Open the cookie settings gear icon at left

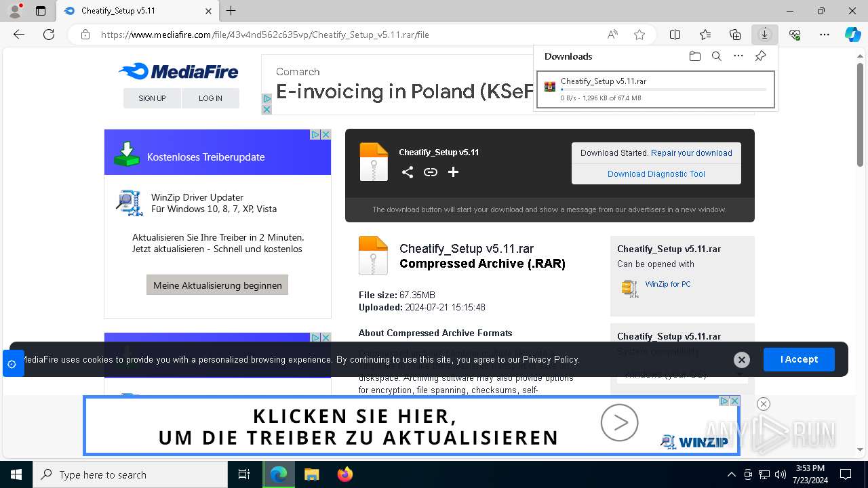[12, 364]
